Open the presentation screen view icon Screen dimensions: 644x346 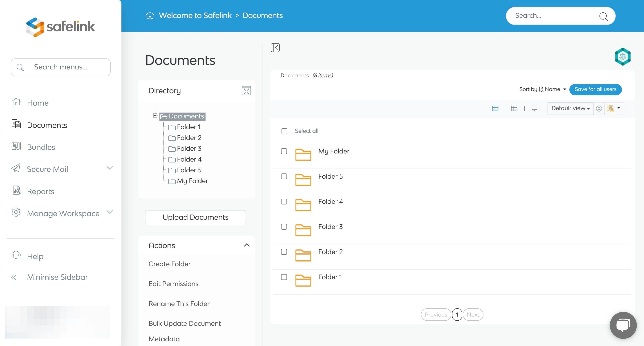click(x=534, y=108)
